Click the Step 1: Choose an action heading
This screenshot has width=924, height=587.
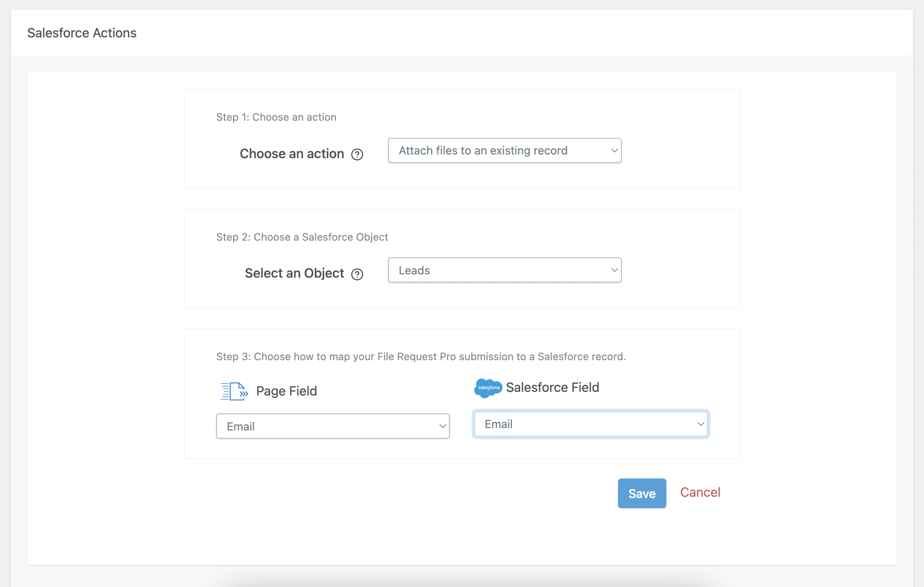click(276, 117)
